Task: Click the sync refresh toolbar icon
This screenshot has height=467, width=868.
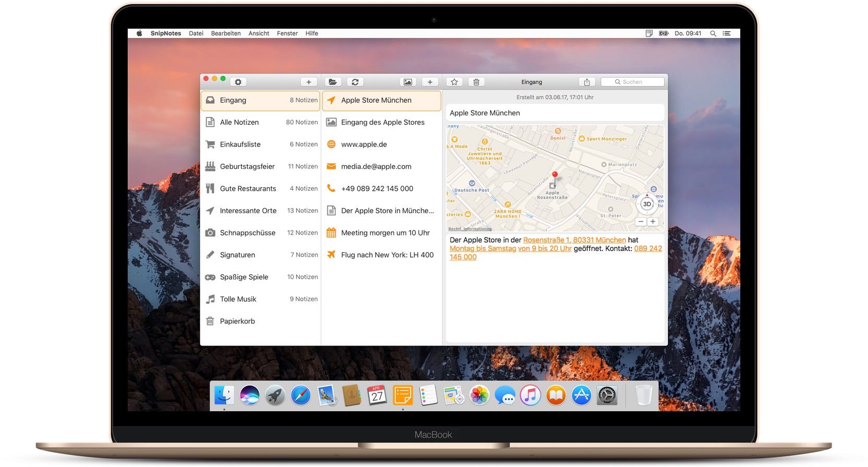Action: click(355, 82)
